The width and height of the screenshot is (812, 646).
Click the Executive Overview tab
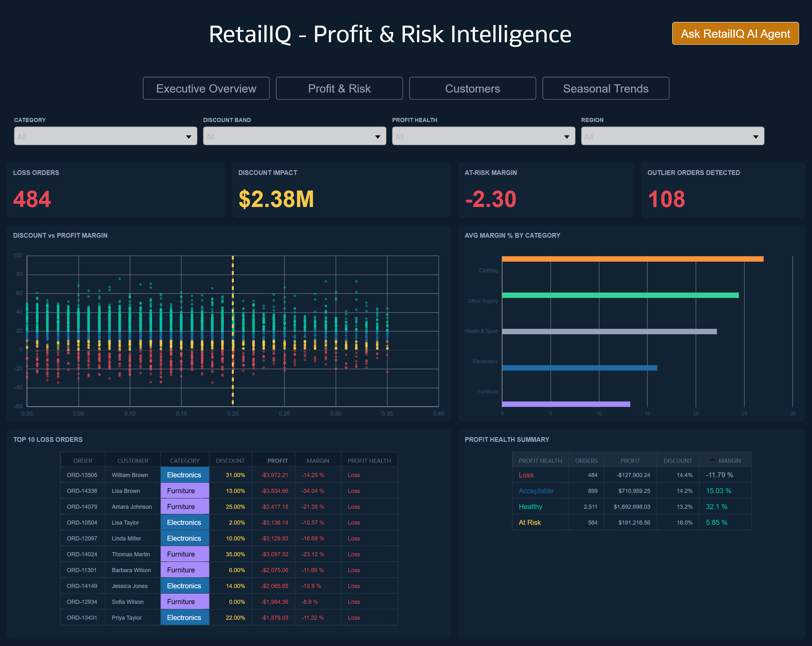pos(206,88)
